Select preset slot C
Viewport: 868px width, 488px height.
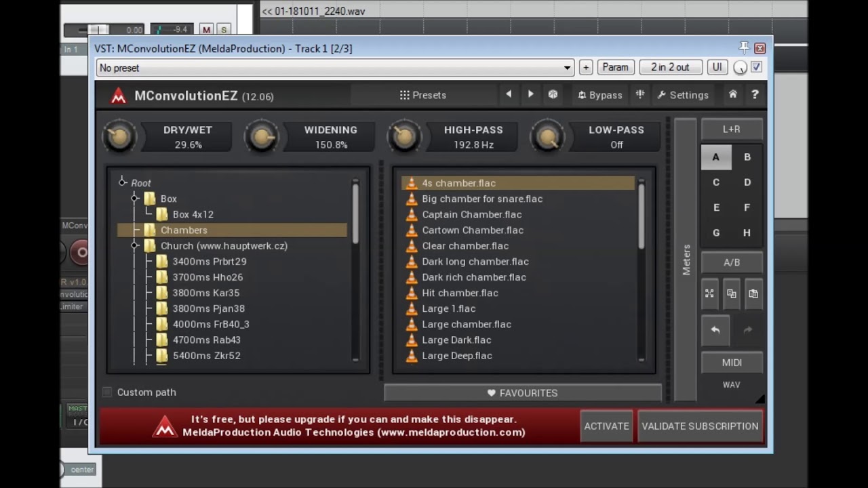pos(715,182)
